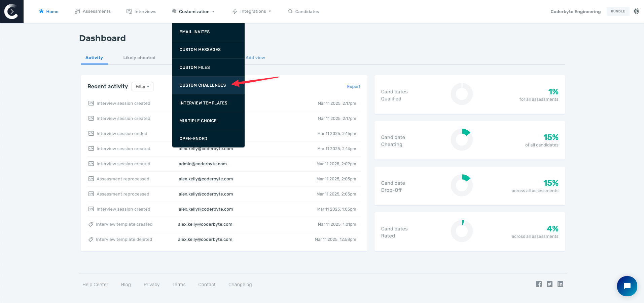The width and height of the screenshot is (644, 303).
Task: Click the Facebook icon in the footer
Action: [539, 284]
